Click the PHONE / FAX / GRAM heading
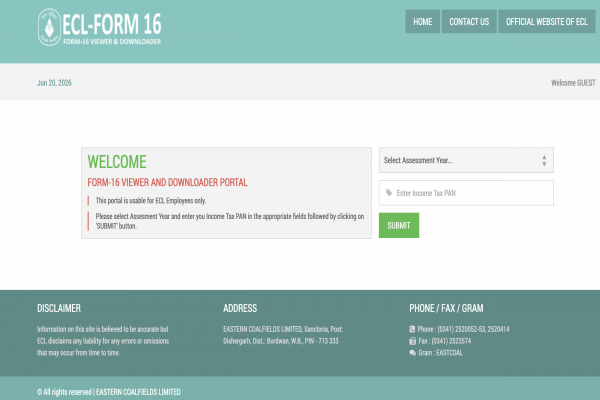The image size is (600, 400). (446, 308)
